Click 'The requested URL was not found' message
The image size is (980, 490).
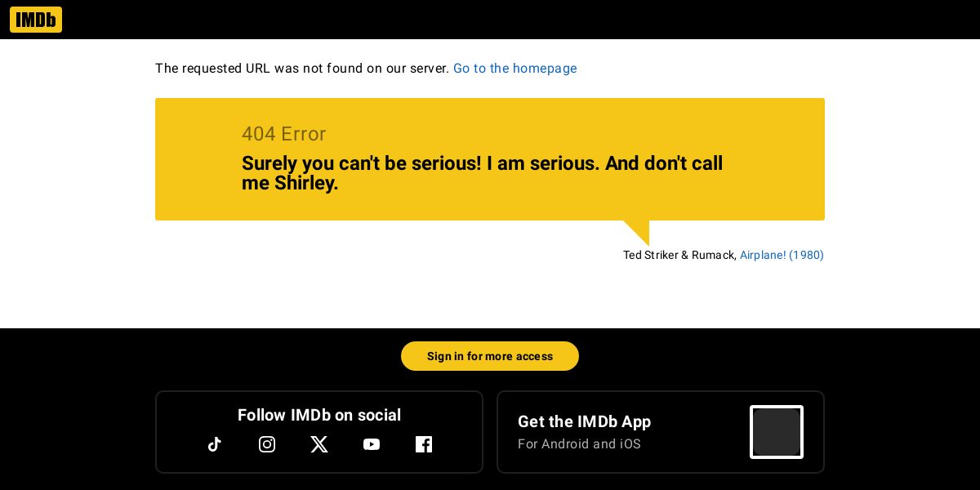coord(302,69)
